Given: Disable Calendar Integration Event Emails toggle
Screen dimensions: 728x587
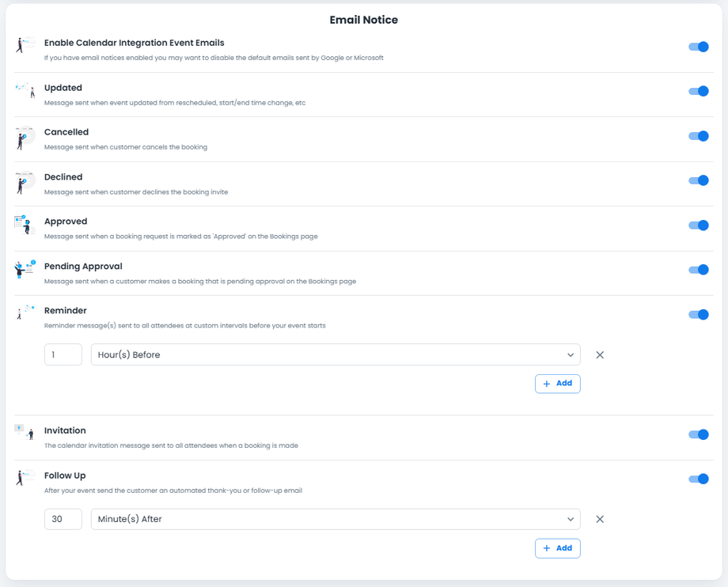Looking at the screenshot, I should pos(698,47).
